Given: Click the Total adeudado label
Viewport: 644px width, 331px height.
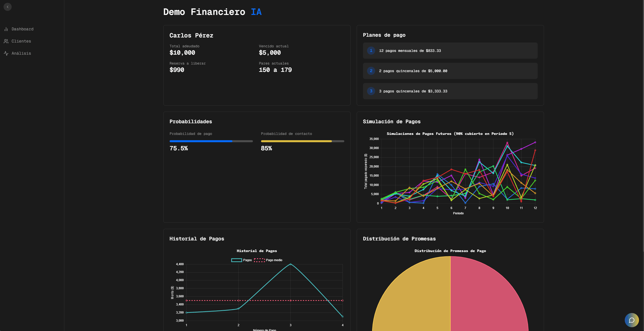Looking at the screenshot, I should pyautogui.click(x=184, y=46).
